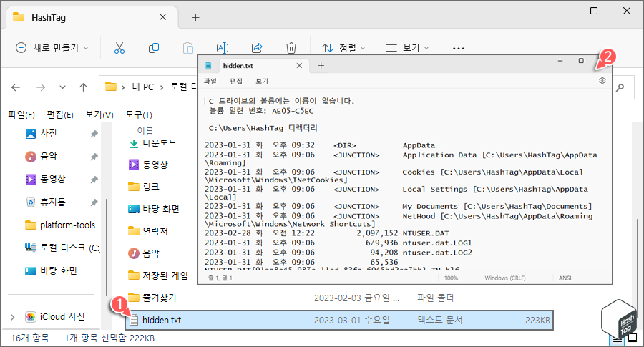Open recent locations dropdown chevron
The height and width of the screenshot is (347, 644).
[x=62, y=87]
